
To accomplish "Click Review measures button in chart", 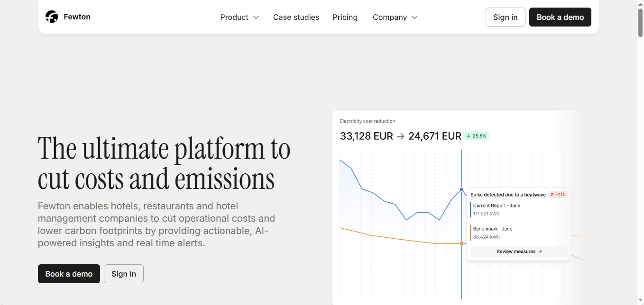I will point(519,251).
